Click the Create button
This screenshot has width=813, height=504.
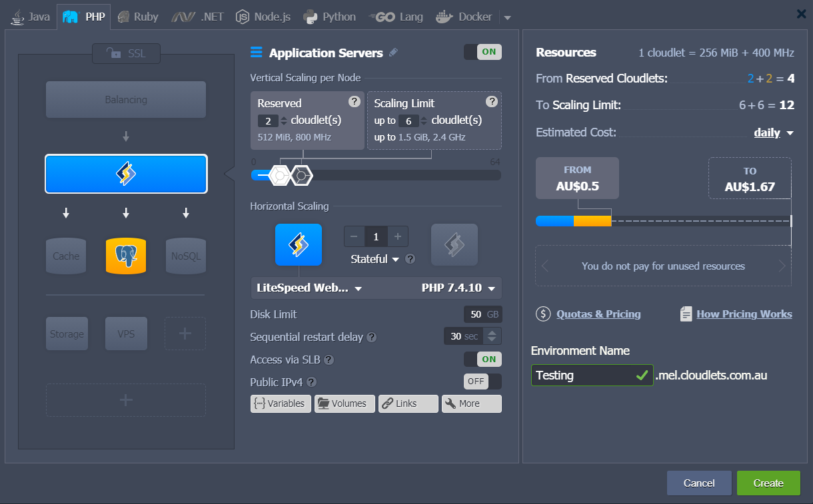pyautogui.click(x=768, y=483)
